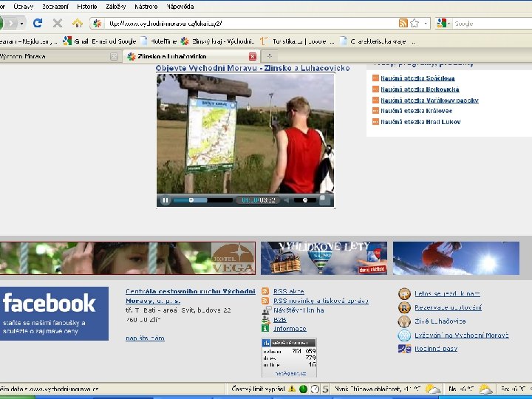Adjust the video volume slider

pos(304,200)
